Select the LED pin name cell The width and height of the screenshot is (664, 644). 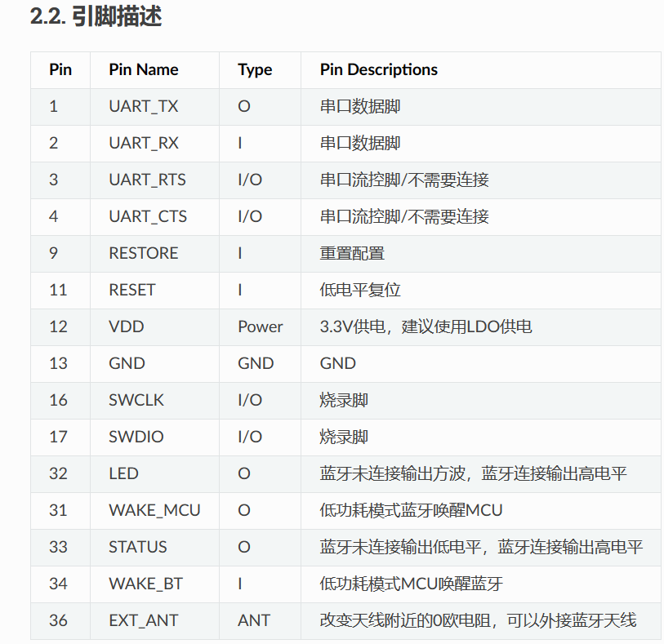(123, 473)
